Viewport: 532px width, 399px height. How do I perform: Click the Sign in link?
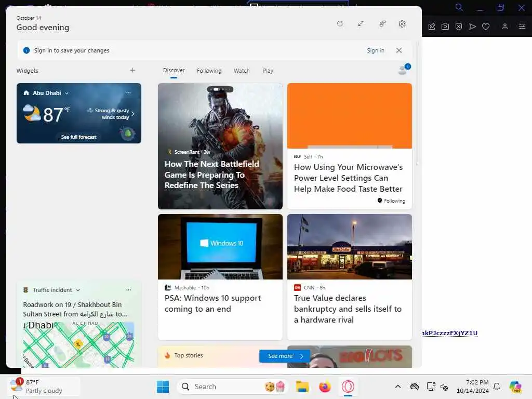coord(375,50)
